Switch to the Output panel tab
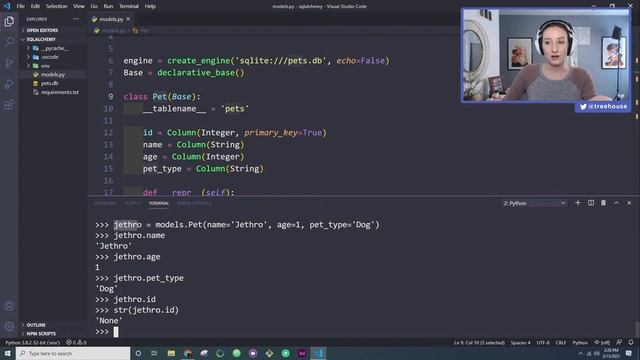This screenshot has width=640, height=360. coord(132,203)
